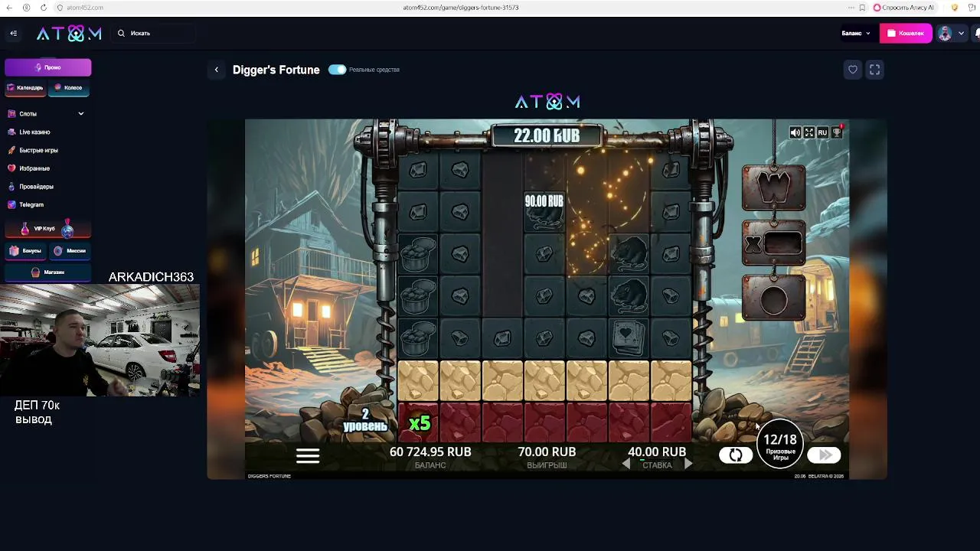Click the multiplier X sign plate
980x551 pixels.
click(x=773, y=244)
